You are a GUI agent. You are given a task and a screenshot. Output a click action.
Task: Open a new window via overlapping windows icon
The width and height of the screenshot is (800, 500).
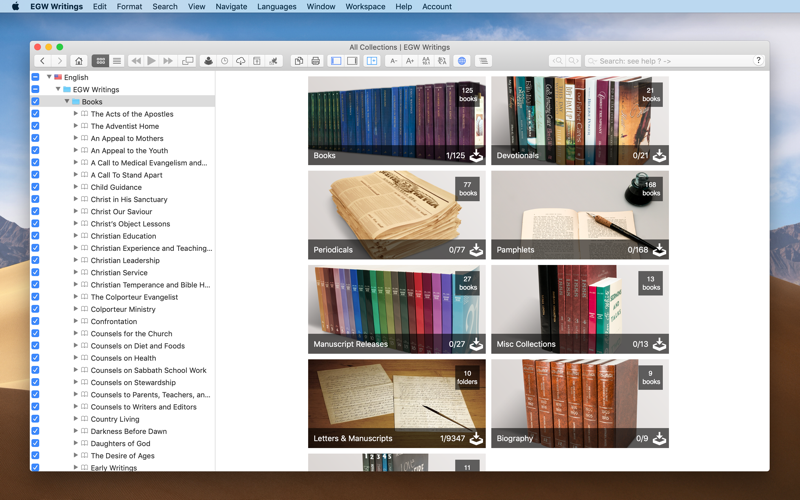(188, 61)
